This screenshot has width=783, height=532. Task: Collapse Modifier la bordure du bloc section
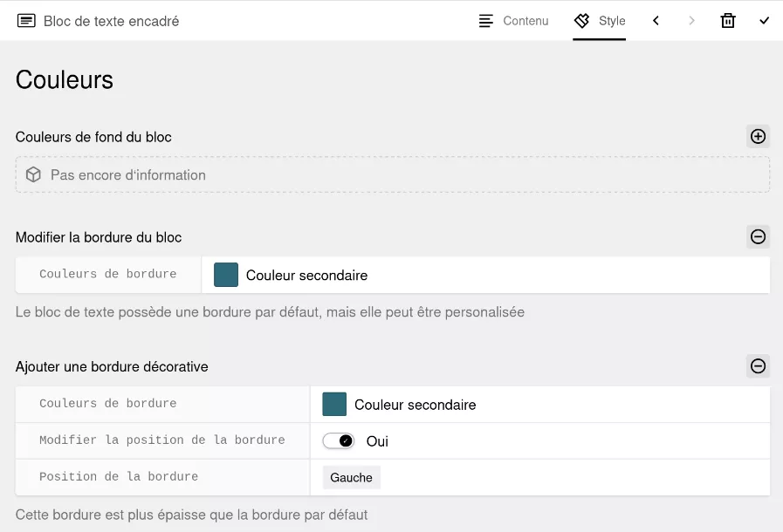[758, 236]
